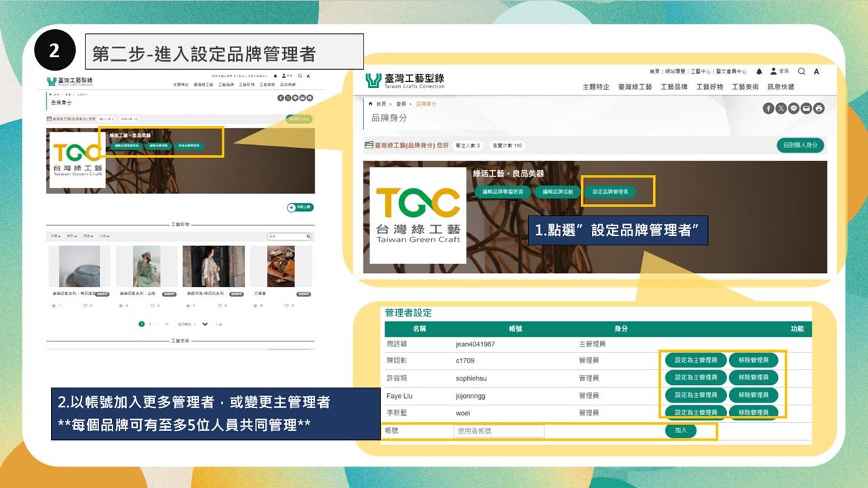
Task: Set jojonnngg as main manager
Action: (696, 395)
